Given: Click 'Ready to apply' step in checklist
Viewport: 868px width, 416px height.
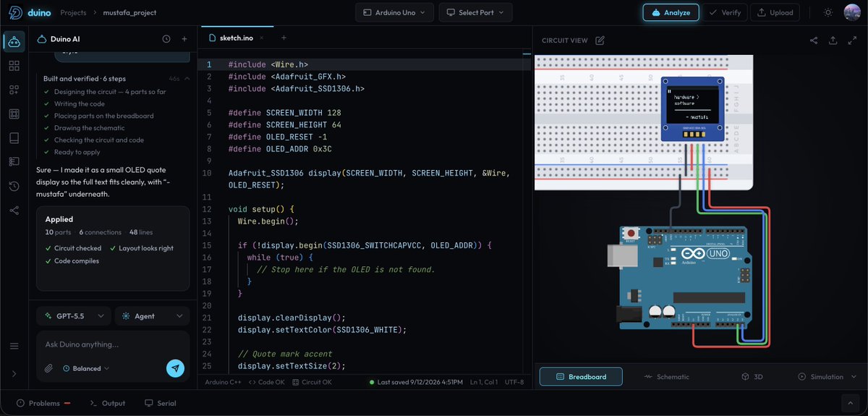Looking at the screenshot, I should [77, 152].
